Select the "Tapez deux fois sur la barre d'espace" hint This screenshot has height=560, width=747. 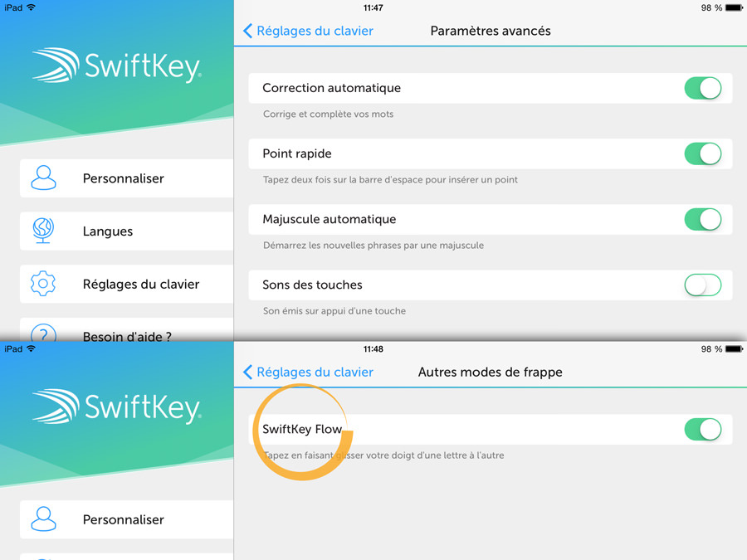[390, 179]
